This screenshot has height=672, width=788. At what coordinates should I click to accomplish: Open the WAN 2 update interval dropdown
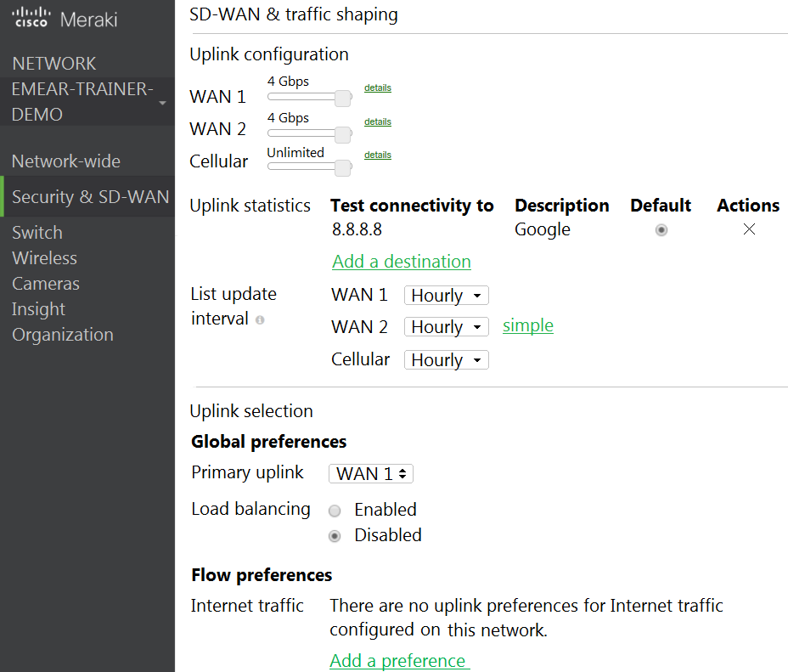[446, 327]
